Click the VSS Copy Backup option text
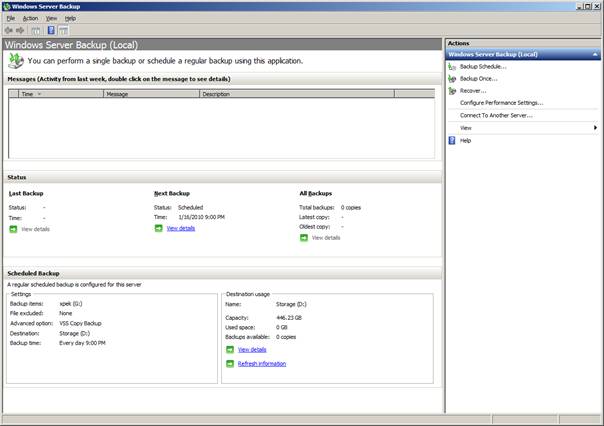The height and width of the screenshot is (426, 604). click(81, 324)
